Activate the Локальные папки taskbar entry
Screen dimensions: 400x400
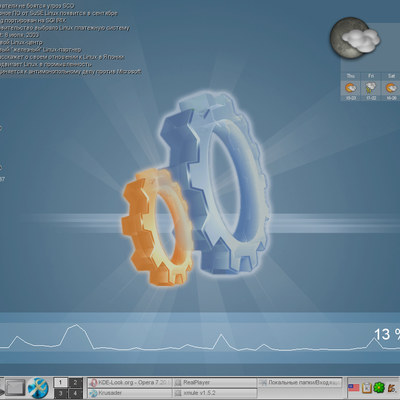coord(300,382)
